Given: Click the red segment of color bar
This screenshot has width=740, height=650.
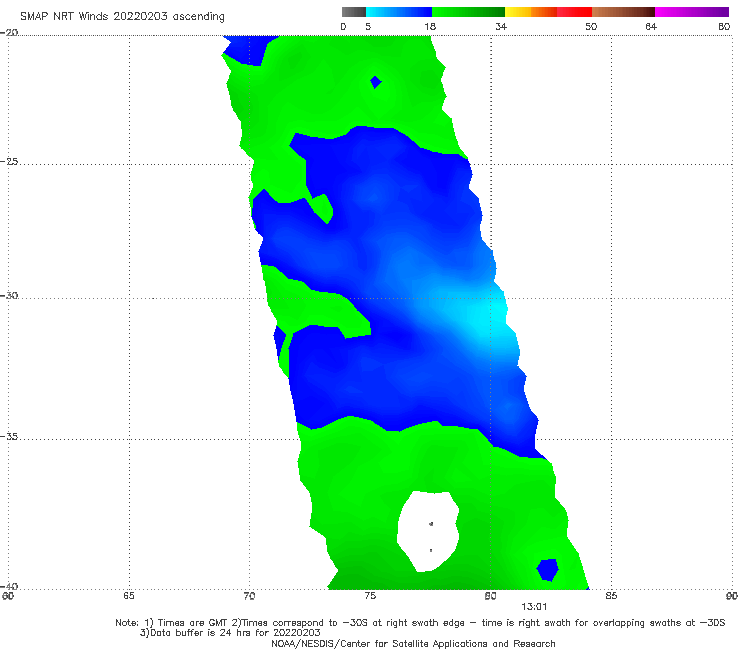Looking at the screenshot, I should [575, 12].
